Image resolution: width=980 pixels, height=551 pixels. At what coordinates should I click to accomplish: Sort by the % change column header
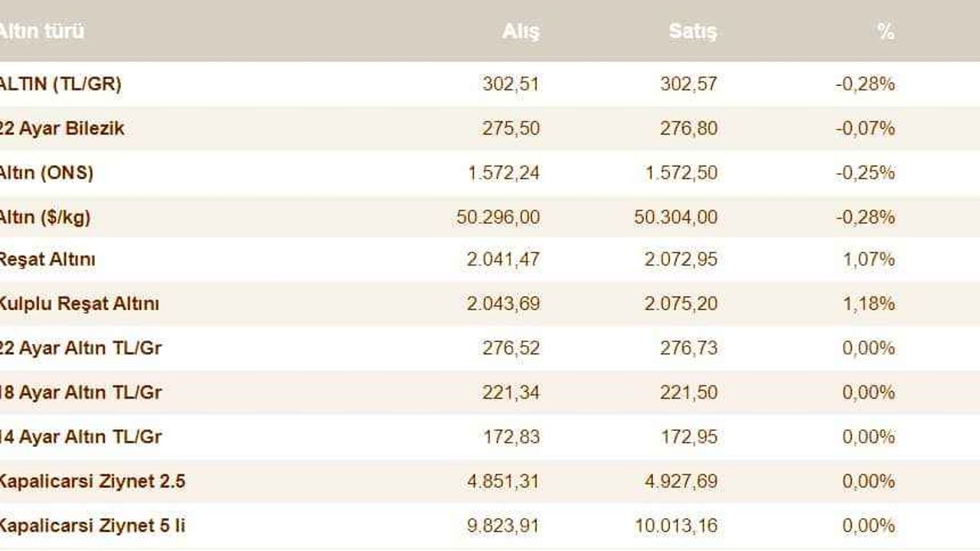[x=886, y=31]
